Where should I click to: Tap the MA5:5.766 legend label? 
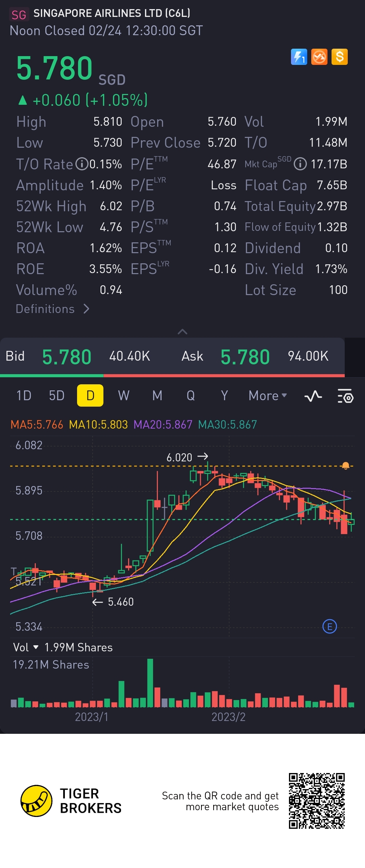[37, 425]
